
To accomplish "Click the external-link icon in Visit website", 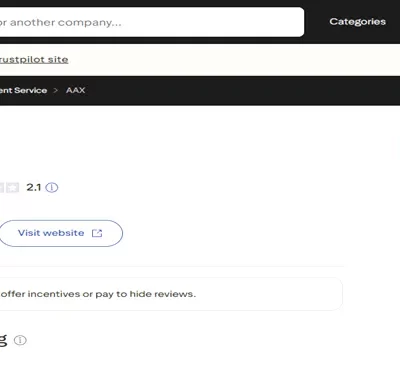I will pos(97,233).
